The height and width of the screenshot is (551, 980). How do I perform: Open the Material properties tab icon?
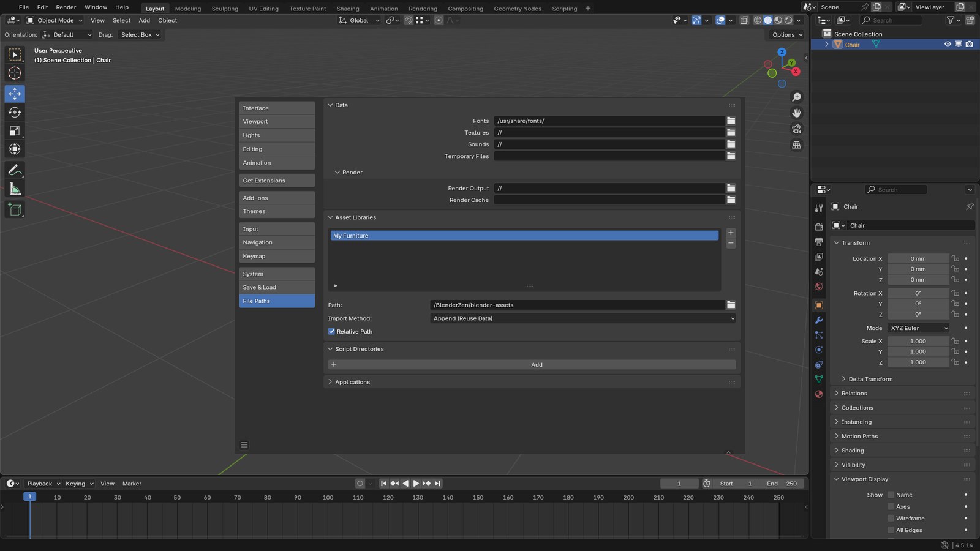pyautogui.click(x=819, y=394)
